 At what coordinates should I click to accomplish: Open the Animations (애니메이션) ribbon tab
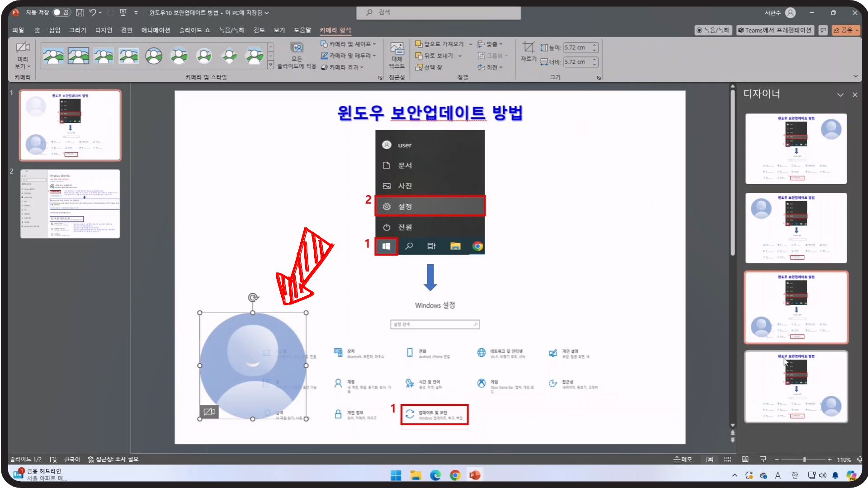tap(156, 30)
